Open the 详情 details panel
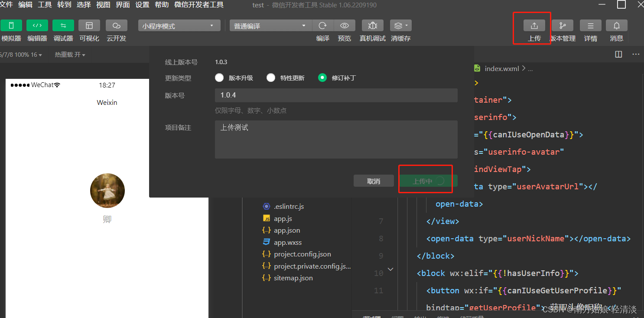 click(591, 26)
